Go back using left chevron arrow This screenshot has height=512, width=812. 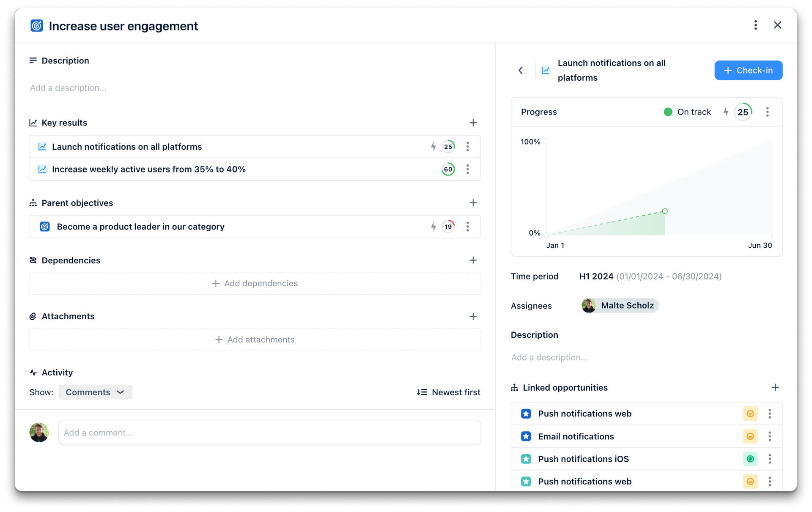click(521, 70)
